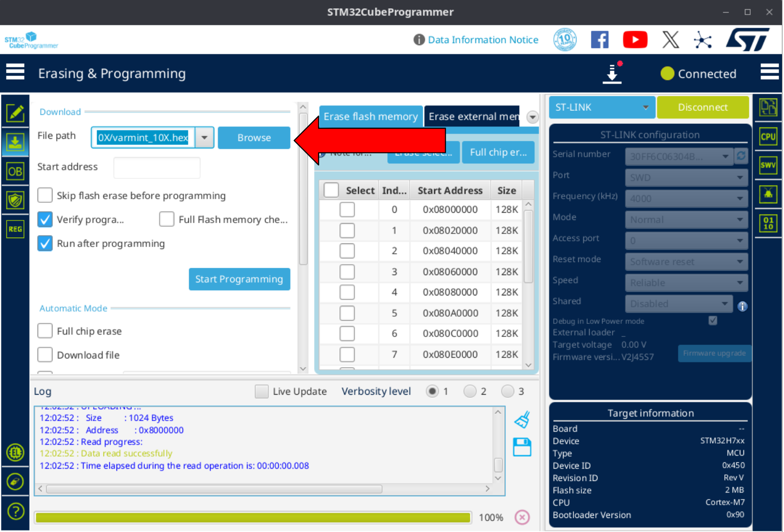Open the CPU panel icon
The width and height of the screenshot is (784, 532).
click(768, 137)
